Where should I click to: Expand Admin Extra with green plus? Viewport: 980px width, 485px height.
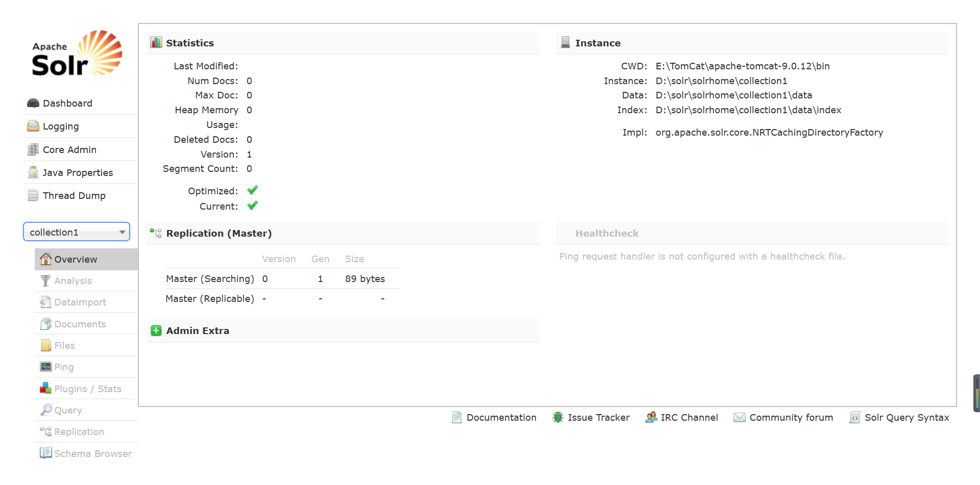tap(156, 330)
